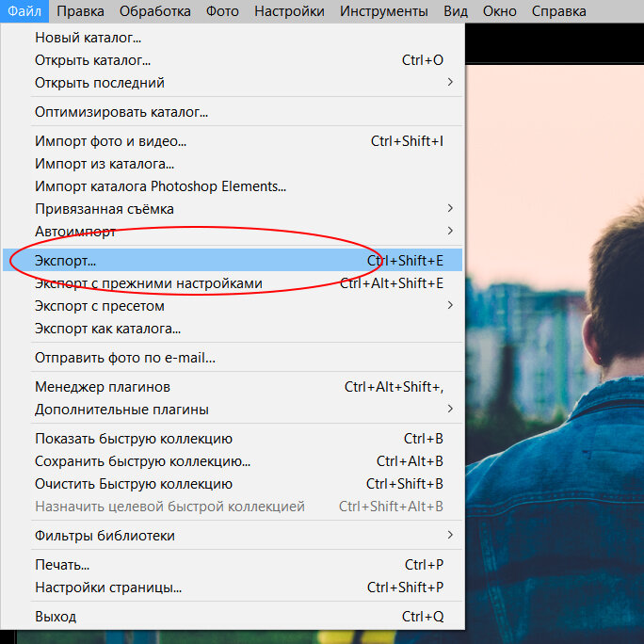The image size is (644, 644).
Task: Choose Сохранить быструю коллекцию...
Action: pos(233,460)
